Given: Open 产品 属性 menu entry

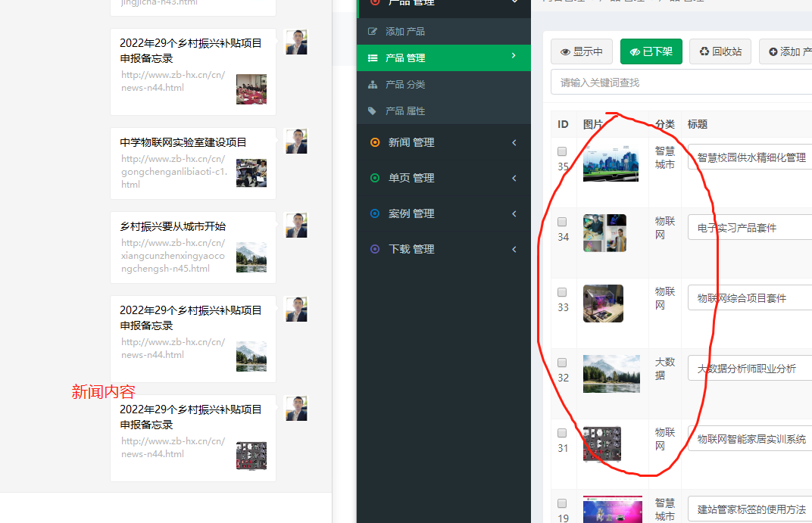Looking at the screenshot, I should (444, 111).
